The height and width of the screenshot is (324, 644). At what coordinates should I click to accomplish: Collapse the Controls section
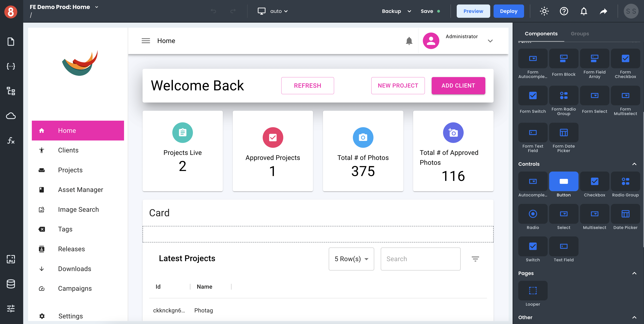pos(634,164)
